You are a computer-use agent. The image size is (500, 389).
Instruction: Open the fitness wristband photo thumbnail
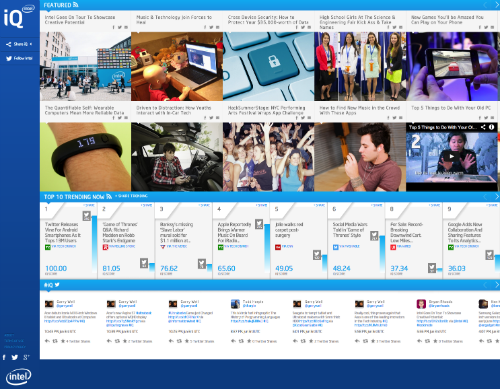click(85, 157)
